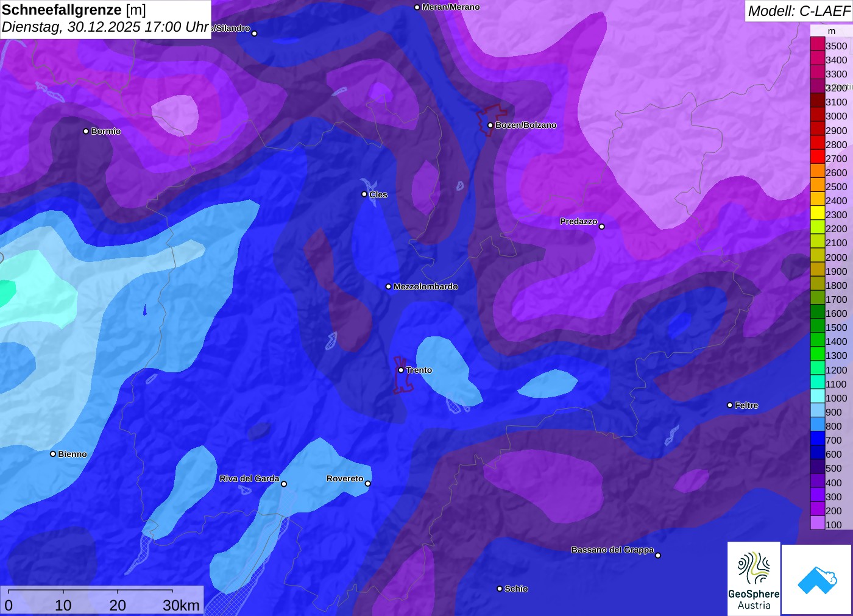Select the '0' scale bar label
This screenshot has height=616, width=853.
click(x=9, y=605)
